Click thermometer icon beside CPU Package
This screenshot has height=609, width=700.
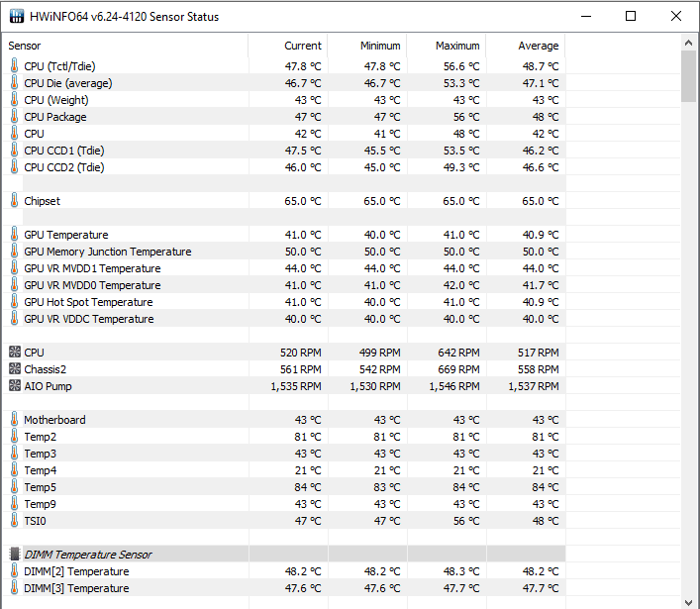click(14, 117)
